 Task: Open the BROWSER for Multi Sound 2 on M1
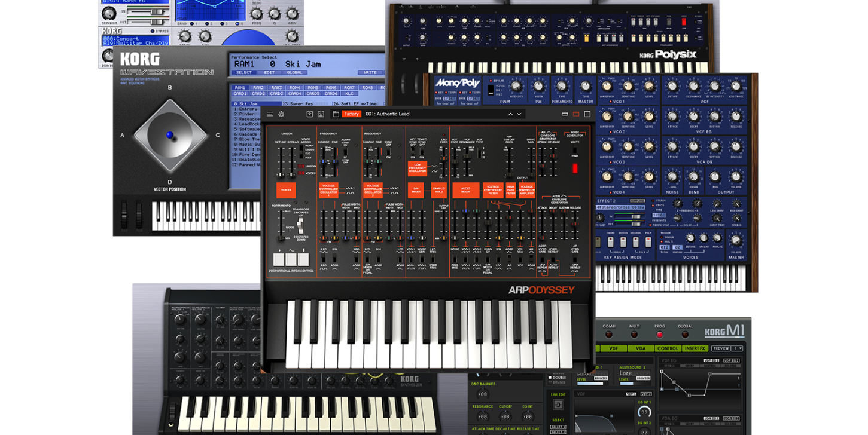click(x=643, y=378)
